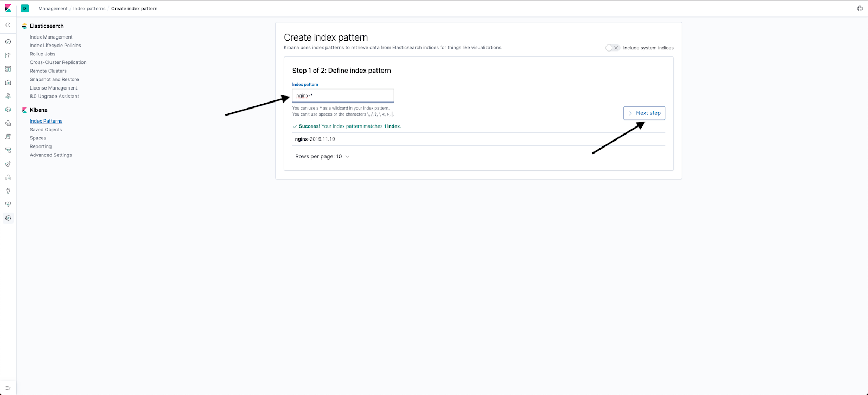Click the nginx-2019.11.19 index row
The width and height of the screenshot is (868, 395).
478,139
